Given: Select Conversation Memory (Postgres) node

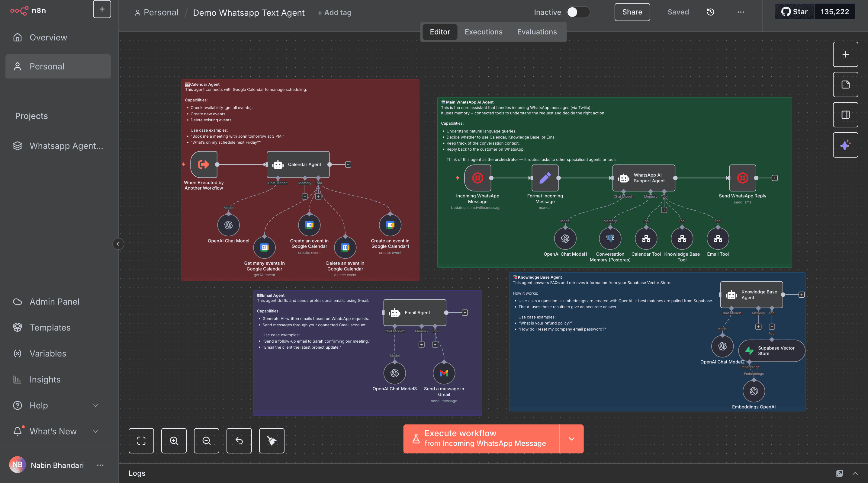Looking at the screenshot, I should pos(610,238).
